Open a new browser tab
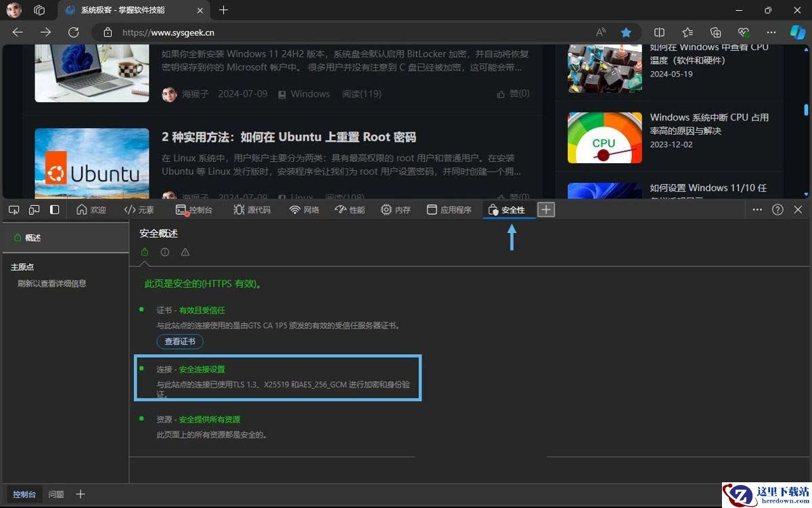Image resolution: width=812 pixels, height=508 pixels. tap(224, 10)
